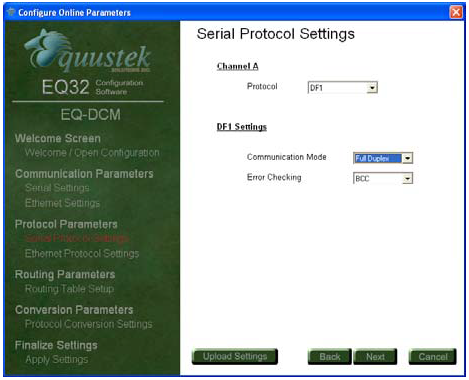Cancel the configuration wizard
The image size is (469, 380).
(432, 357)
